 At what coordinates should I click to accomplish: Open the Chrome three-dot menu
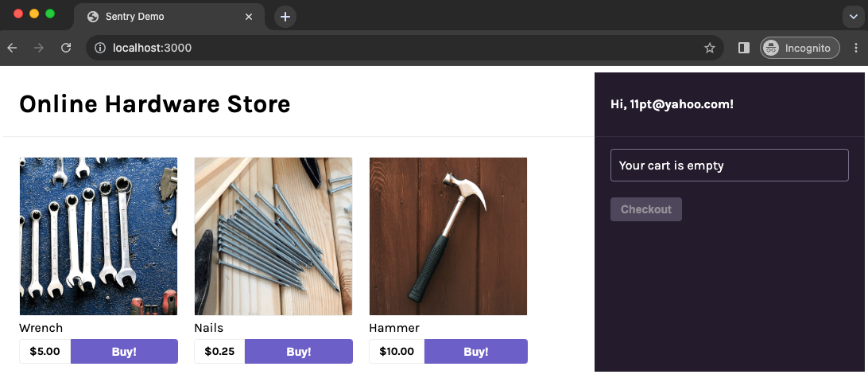coord(855,48)
